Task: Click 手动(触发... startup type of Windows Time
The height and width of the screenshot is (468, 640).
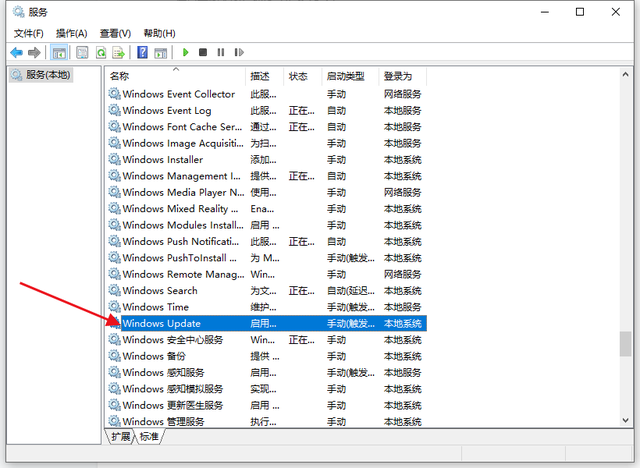Action: 351,307
